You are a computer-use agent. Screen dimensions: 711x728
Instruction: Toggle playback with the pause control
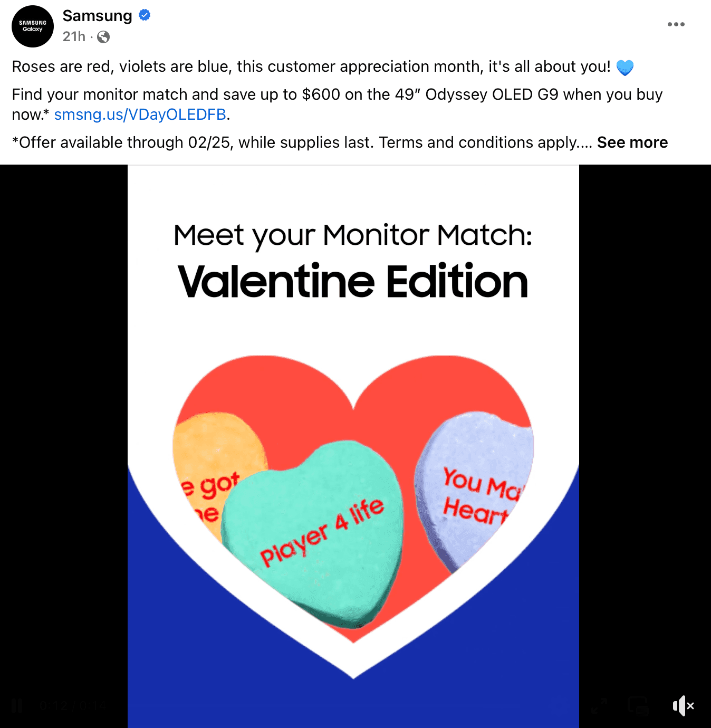(17, 705)
